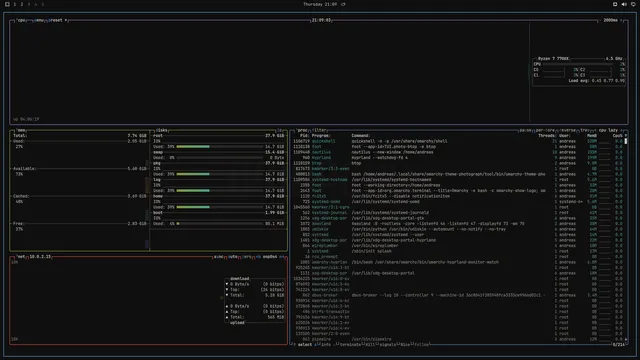The height and width of the screenshot is (360, 640).
Task: Click the swap usage bar
Action: [220, 158]
